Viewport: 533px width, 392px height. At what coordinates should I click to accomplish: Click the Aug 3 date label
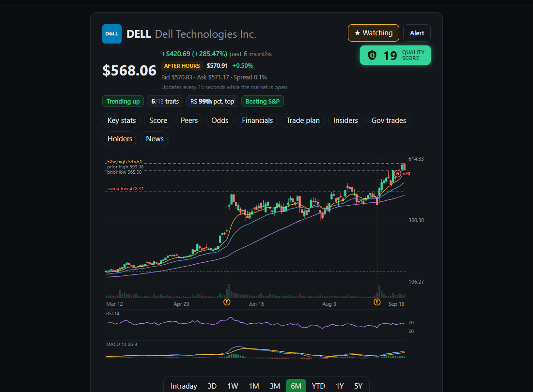(x=329, y=304)
